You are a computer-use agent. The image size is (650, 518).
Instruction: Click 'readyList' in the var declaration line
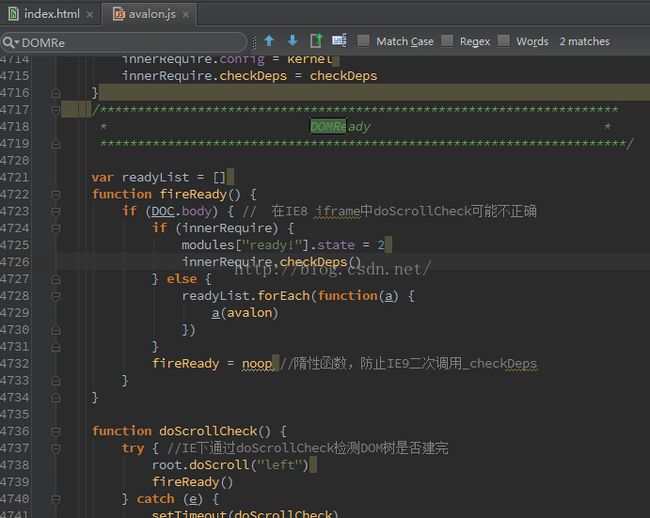[155, 177]
